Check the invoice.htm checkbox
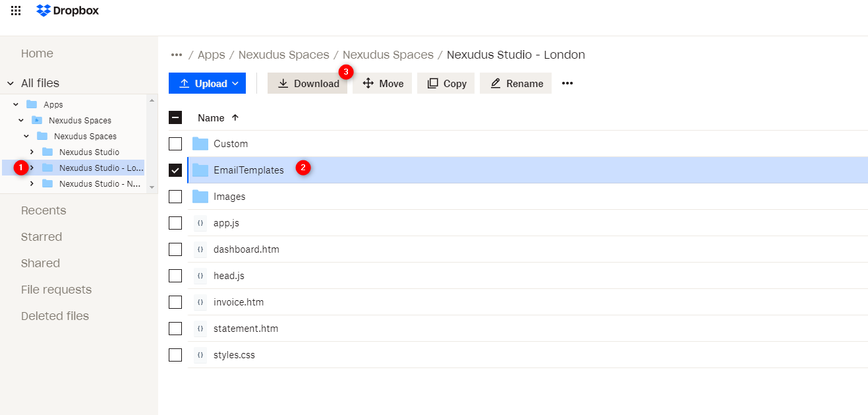This screenshot has width=868, height=415. tap(175, 302)
